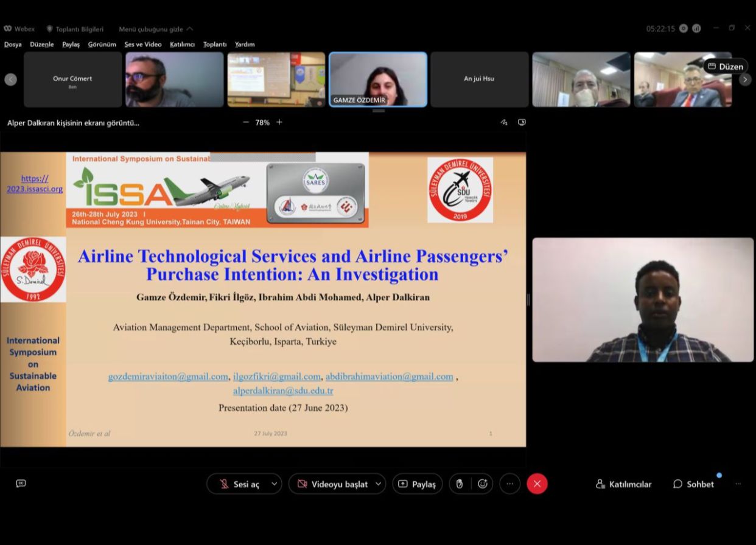This screenshot has width=756, height=545.
Task: Select Gamze Özdemir's video thumbnail
Action: click(x=378, y=79)
